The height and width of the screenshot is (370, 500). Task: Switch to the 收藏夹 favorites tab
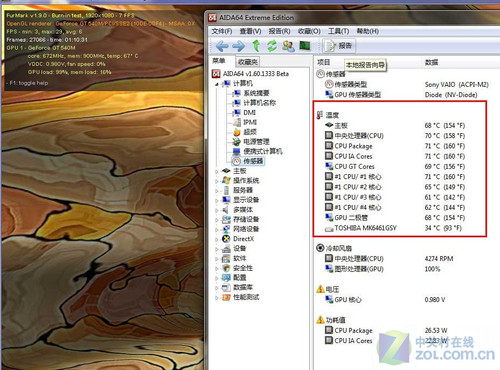(248, 62)
